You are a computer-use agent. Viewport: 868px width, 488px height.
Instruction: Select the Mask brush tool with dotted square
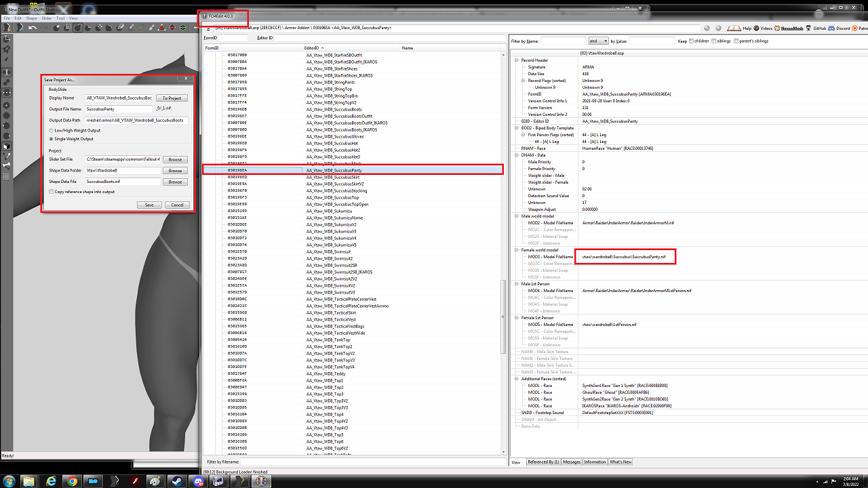(x=68, y=28)
